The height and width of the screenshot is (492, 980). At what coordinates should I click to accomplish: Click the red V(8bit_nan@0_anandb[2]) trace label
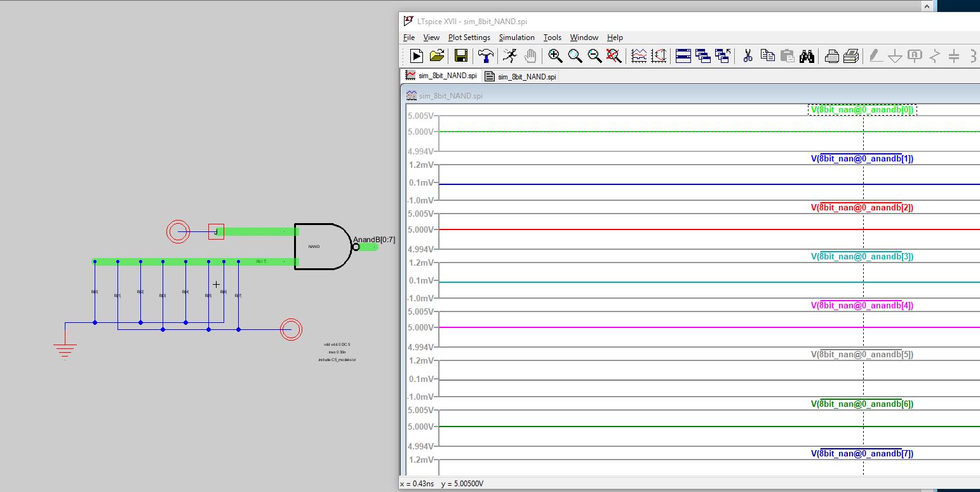(862, 208)
